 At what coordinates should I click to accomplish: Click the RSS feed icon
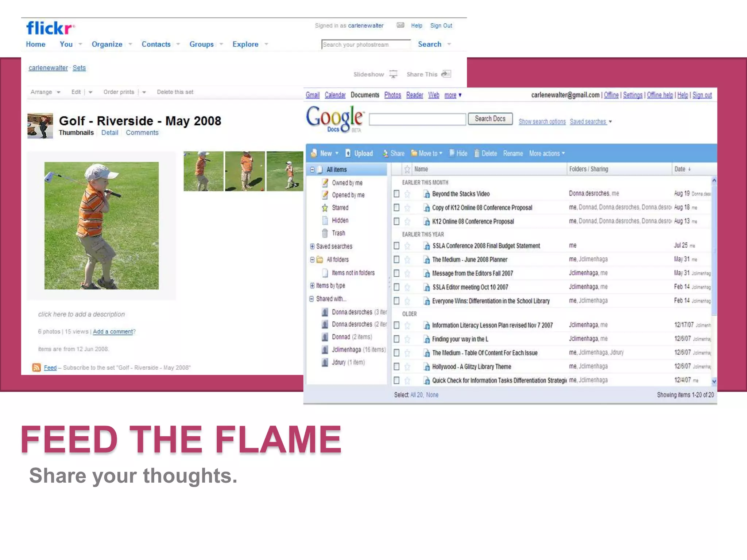36,367
